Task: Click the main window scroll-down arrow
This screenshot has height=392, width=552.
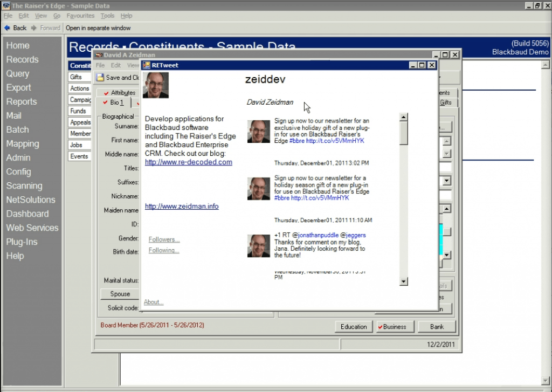Action: [545, 381]
